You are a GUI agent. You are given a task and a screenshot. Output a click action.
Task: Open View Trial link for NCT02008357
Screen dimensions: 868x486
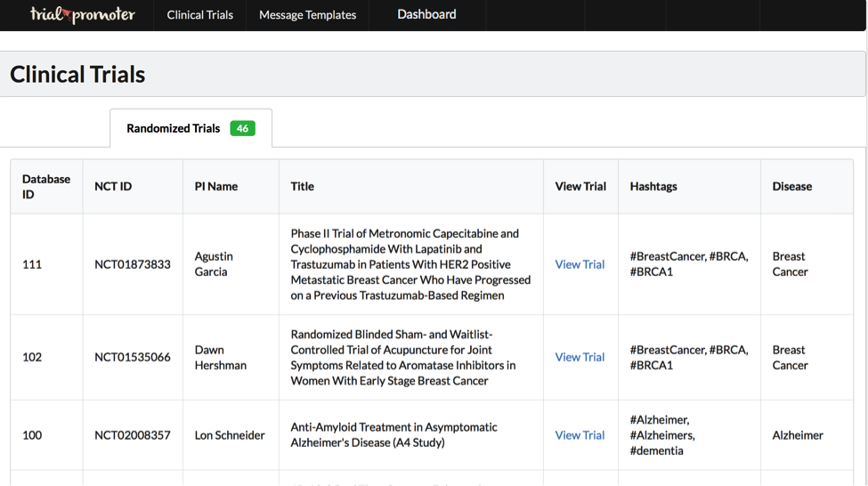click(x=580, y=435)
